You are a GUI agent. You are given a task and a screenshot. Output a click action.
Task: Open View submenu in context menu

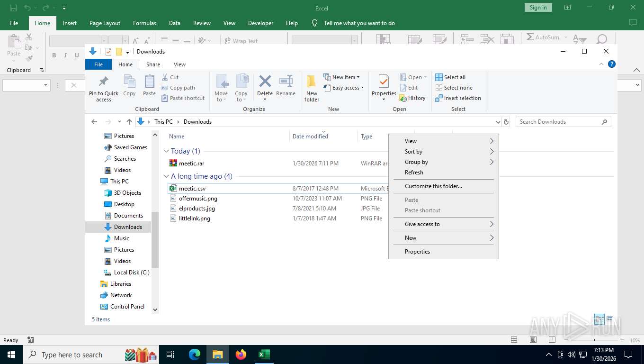click(x=444, y=141)
